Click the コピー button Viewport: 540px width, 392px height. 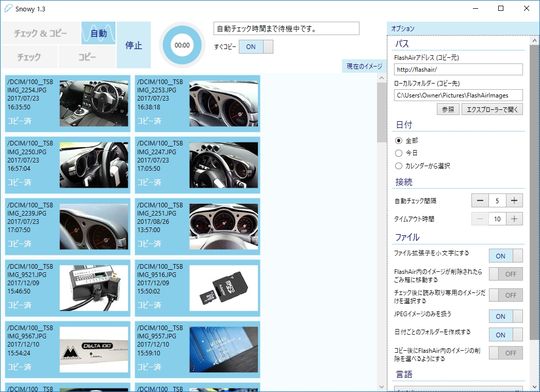pos(87,57)
